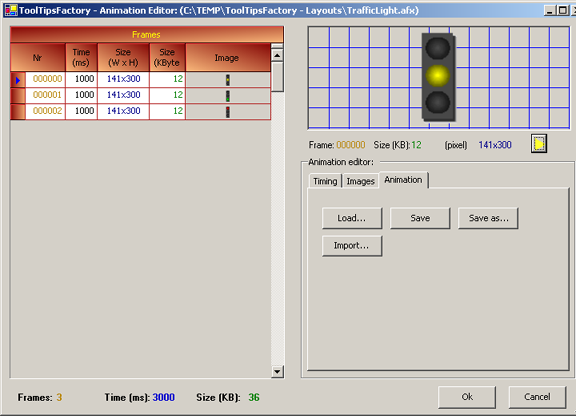This screenshot has height=416, width=576.
Task: Click the traffic light preview image
Action: tap(439, 77)
